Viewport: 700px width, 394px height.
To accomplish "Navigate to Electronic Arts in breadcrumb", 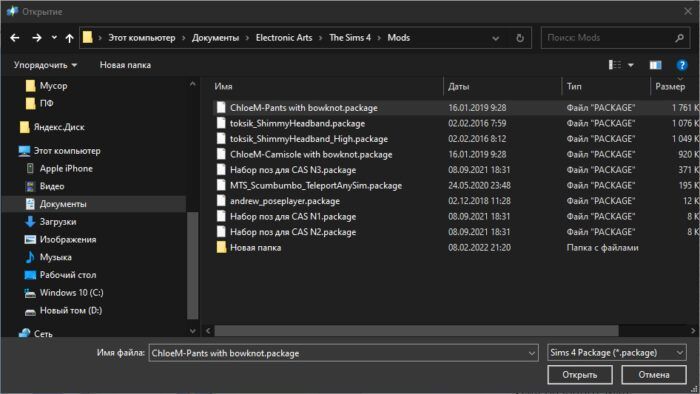I will [284, 38].
